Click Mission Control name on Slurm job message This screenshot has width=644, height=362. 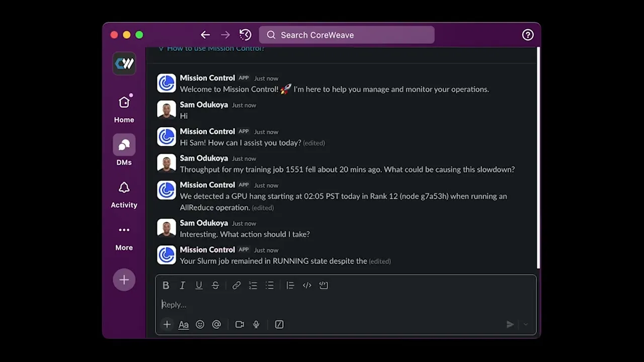click(x=207, y=249)
